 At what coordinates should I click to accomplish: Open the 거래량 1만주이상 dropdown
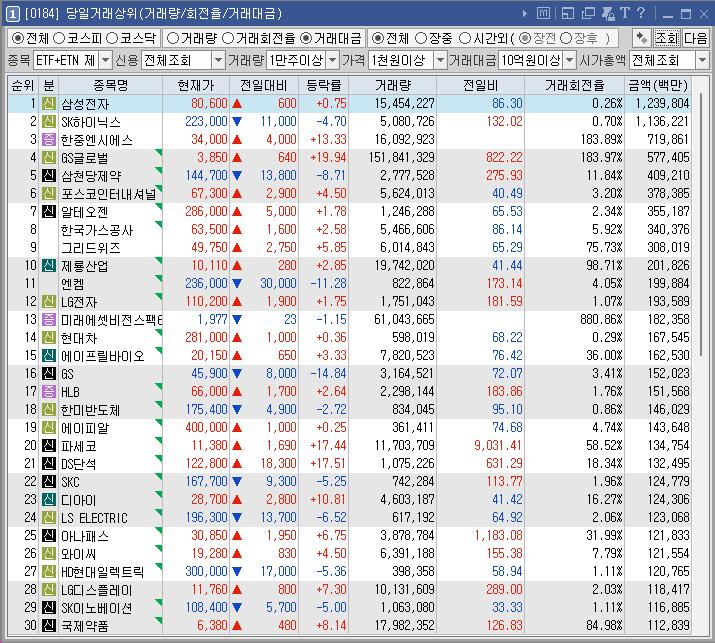coord(333,60)
